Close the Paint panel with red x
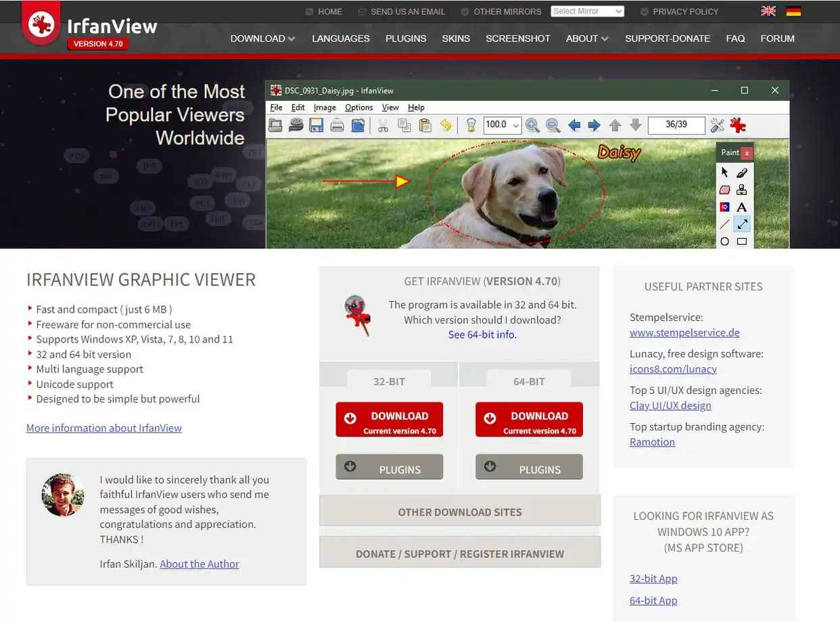Screen dimensions: 840x622 (746, 153)
